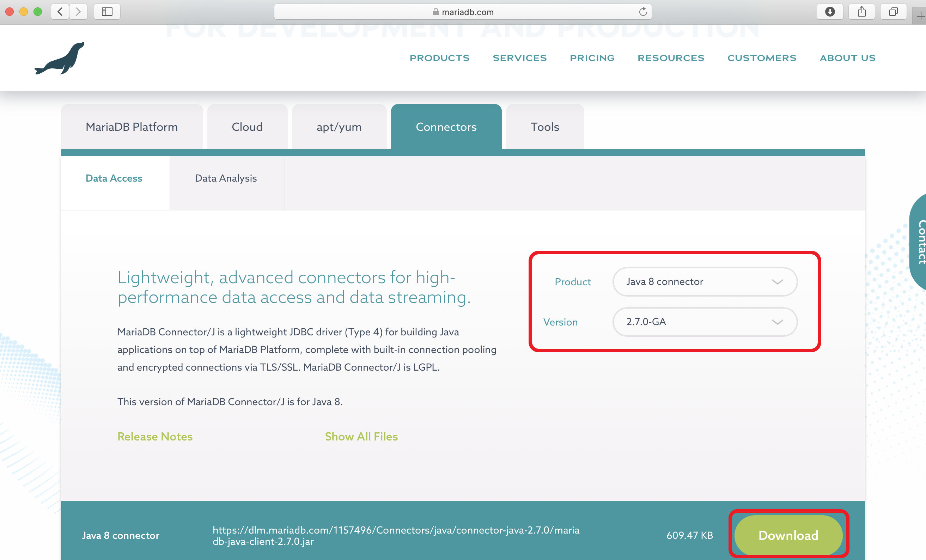
Task: Open the PRICING navigation item
Action: tap(592, 58)
